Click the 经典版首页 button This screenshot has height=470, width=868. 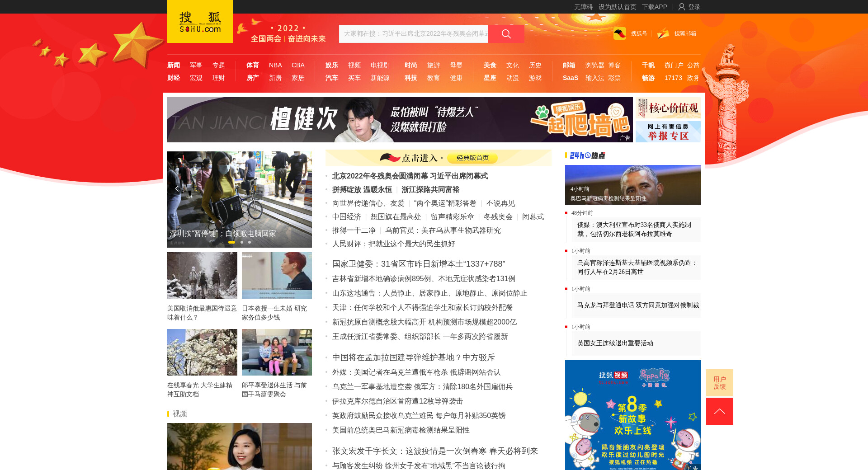(472, 158)
